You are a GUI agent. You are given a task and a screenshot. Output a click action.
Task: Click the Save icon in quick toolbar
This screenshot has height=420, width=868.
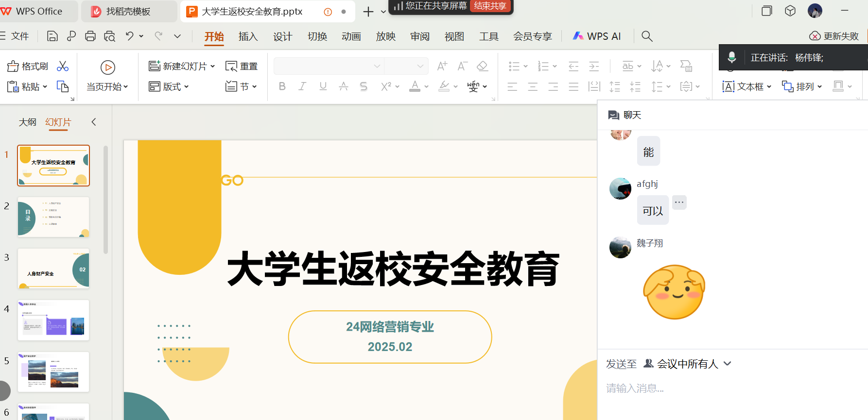[52, 36]
